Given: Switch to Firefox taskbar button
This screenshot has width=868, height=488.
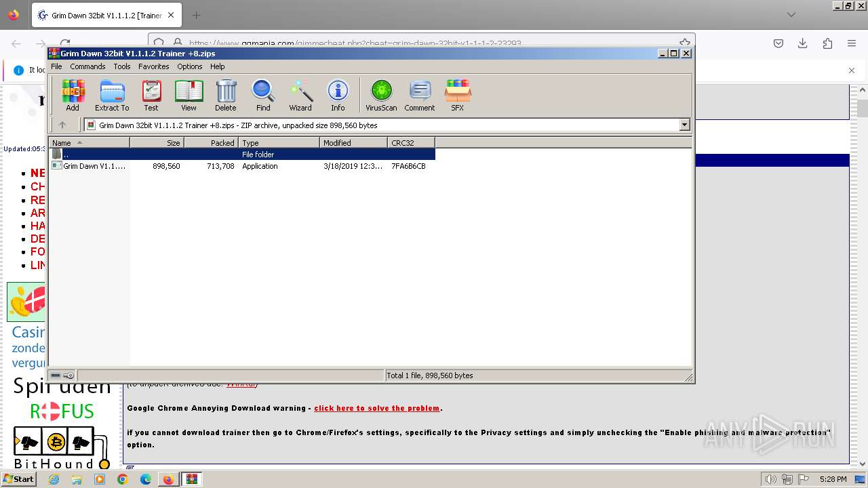Looking at the screenshot, I should [x=168, y=479].
